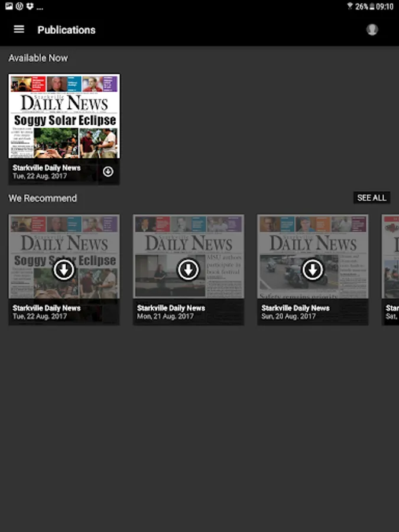Open the hamburger navigation menu
The image size is (399, 532).
(x=19, y=30)
